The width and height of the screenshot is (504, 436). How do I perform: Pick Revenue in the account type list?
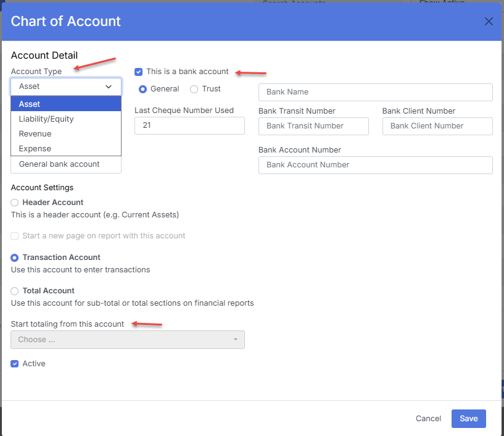tap(66, 133)
